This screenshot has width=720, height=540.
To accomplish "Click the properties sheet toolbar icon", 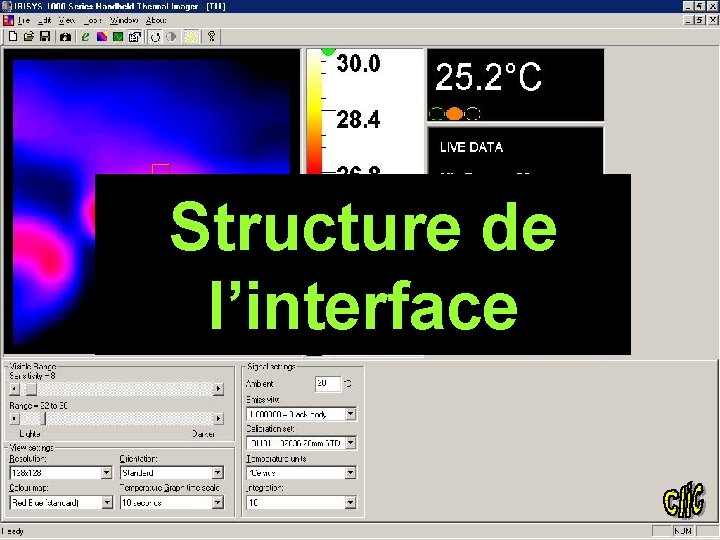I will click(x=135, y=37).
